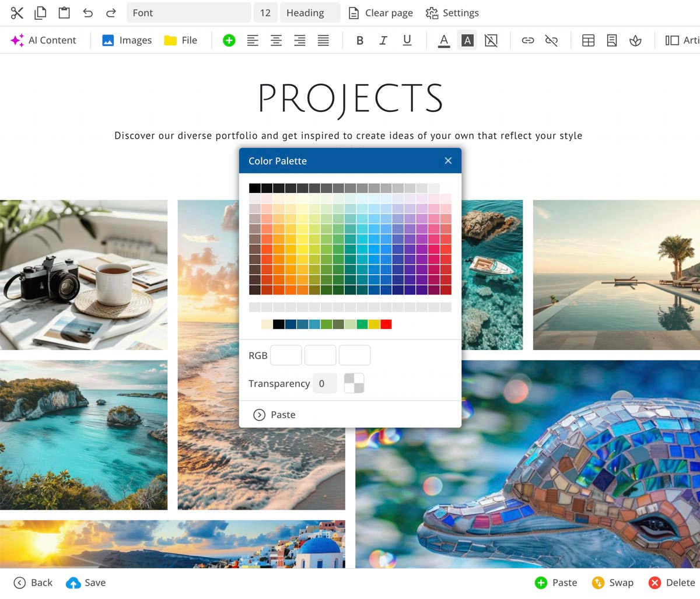This screenshot has width=700, height=599.
Task: Toggle Bold formatting
Action: tap(360, 40)
